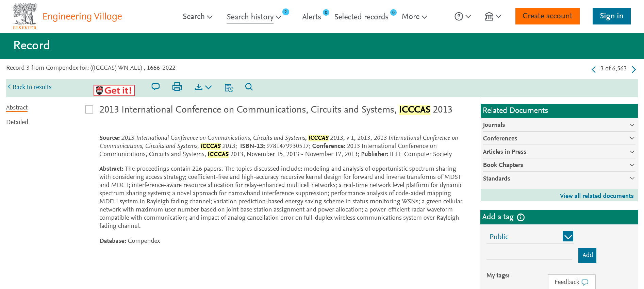
Task: Click the Selected records count badge
Action: tap(393, 13)
